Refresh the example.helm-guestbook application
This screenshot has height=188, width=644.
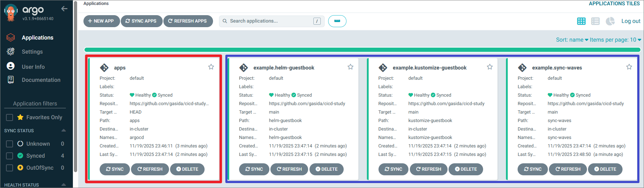pos(289,169)
